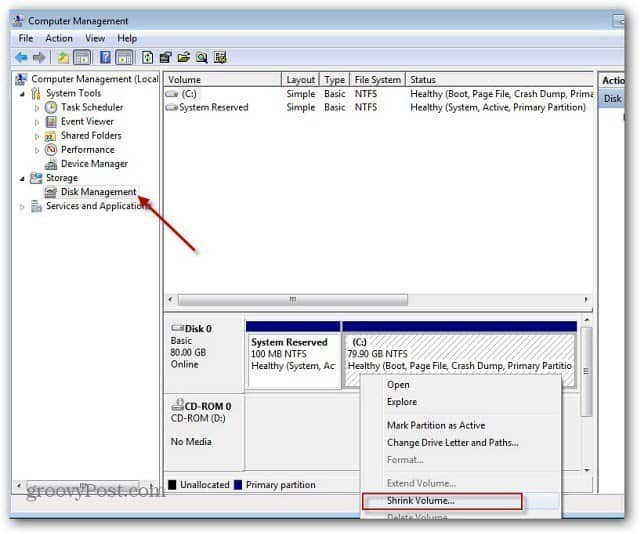The height and width of the screenshot is (534, 640).
Task: Select the (C:) 79.90 GB partition block
Action: coord(460,354)
